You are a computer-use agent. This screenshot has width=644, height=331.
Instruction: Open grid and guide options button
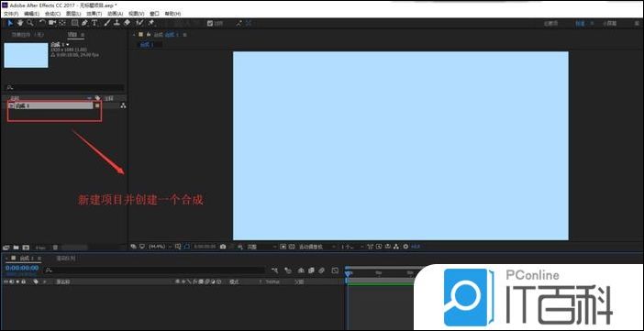[x=177, y=247]
